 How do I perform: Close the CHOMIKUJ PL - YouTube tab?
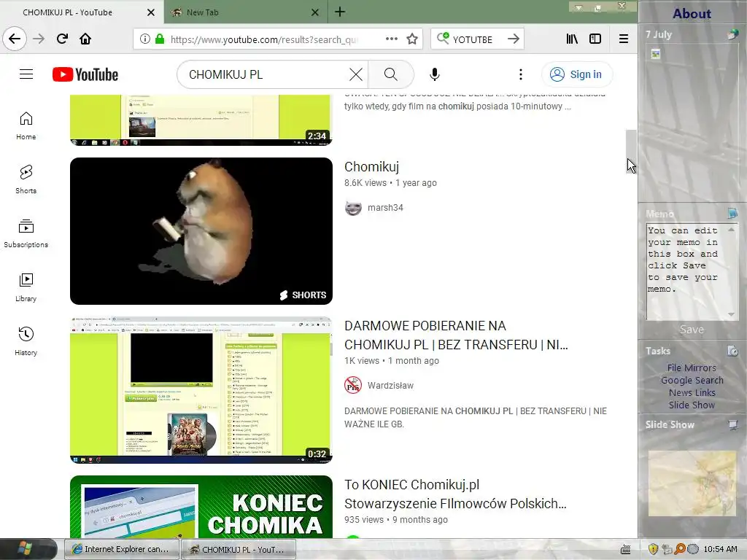(x=150, y=12)
